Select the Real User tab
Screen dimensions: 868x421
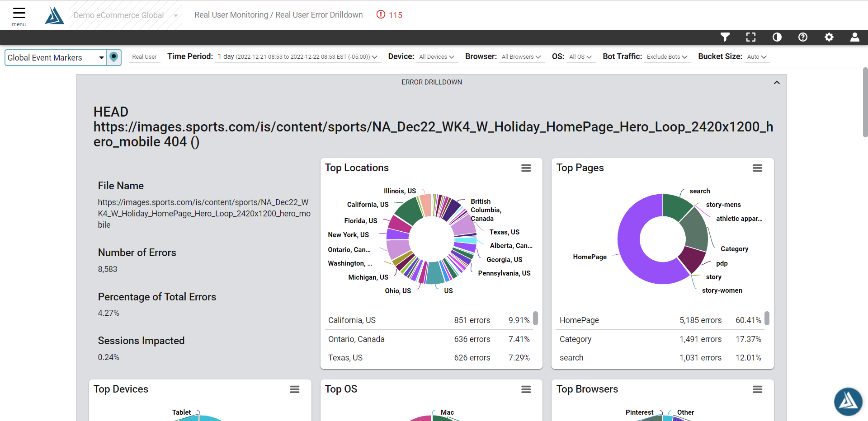(x=145, y=57)
